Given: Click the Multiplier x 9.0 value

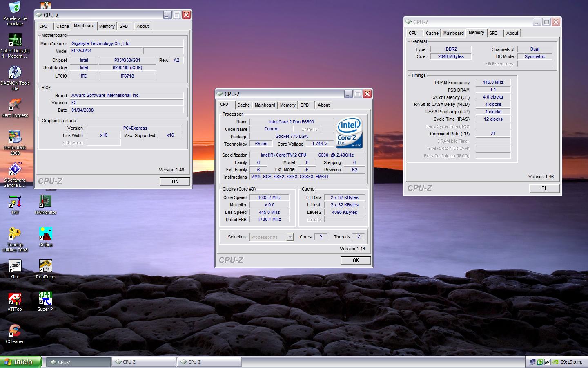Looking at the screenshot, I should click(269, 205).
